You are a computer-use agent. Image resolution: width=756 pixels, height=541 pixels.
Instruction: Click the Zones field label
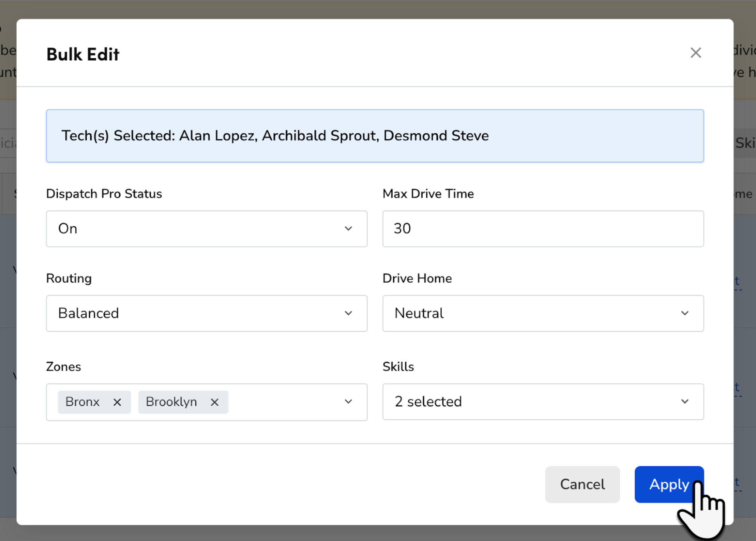tap(63, 366)
